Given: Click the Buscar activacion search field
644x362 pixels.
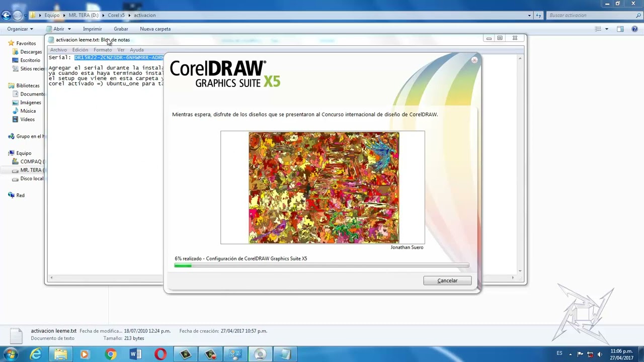Looking at the screenshot, I should tap(593, 16).
